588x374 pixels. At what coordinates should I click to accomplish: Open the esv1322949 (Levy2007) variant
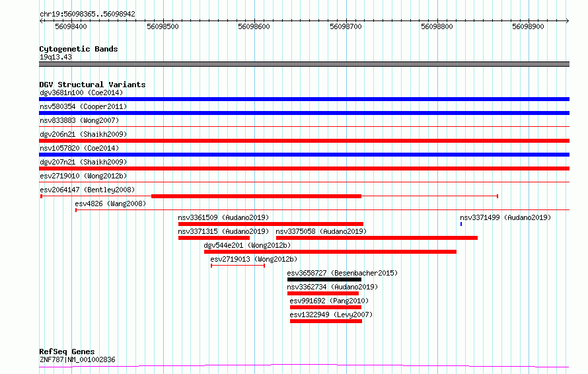pos(331,315)
